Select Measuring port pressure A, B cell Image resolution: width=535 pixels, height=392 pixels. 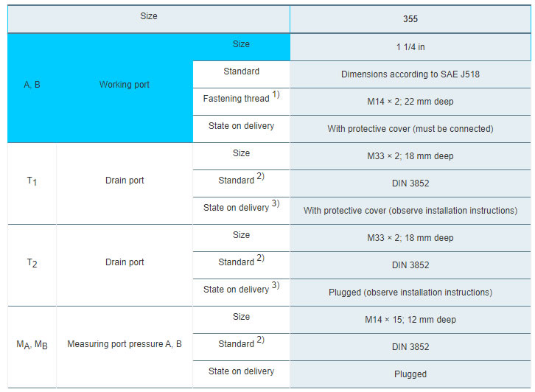[125, 344]
